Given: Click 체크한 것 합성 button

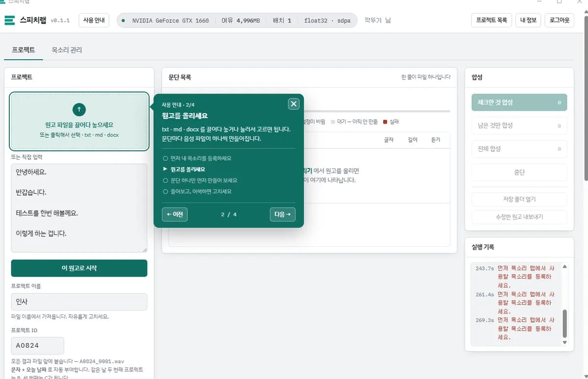Looking at the screenshot, I should coord(519,102).
